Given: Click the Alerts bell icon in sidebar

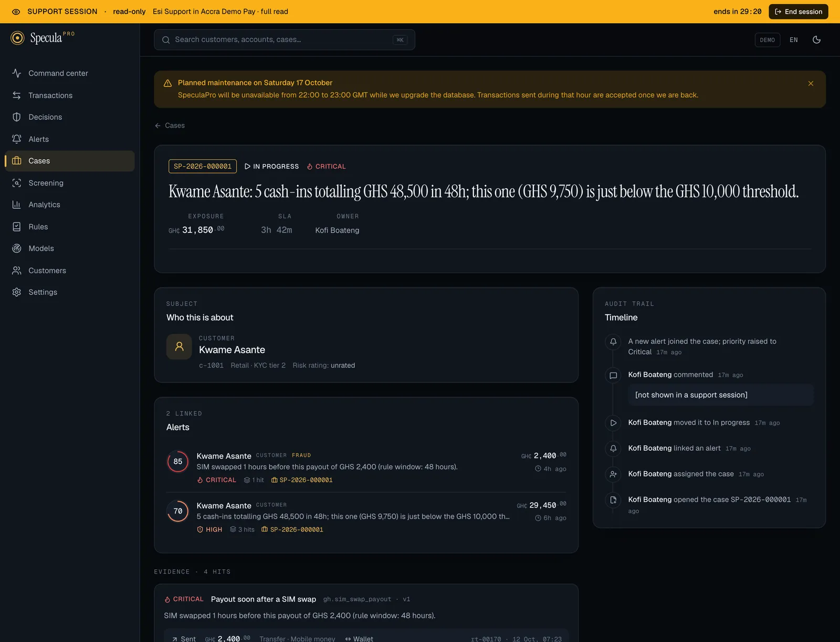Looking at the screenshot, I should tap(17, 139).
